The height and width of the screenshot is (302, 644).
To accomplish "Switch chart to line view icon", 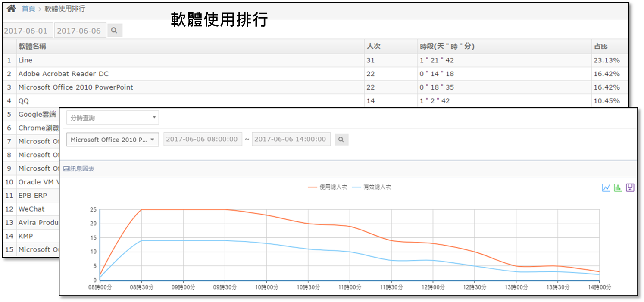I will tap(606, 187).
